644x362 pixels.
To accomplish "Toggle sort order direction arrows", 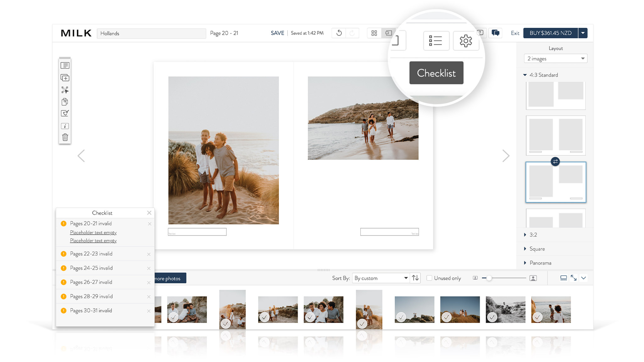I will 415,278.
